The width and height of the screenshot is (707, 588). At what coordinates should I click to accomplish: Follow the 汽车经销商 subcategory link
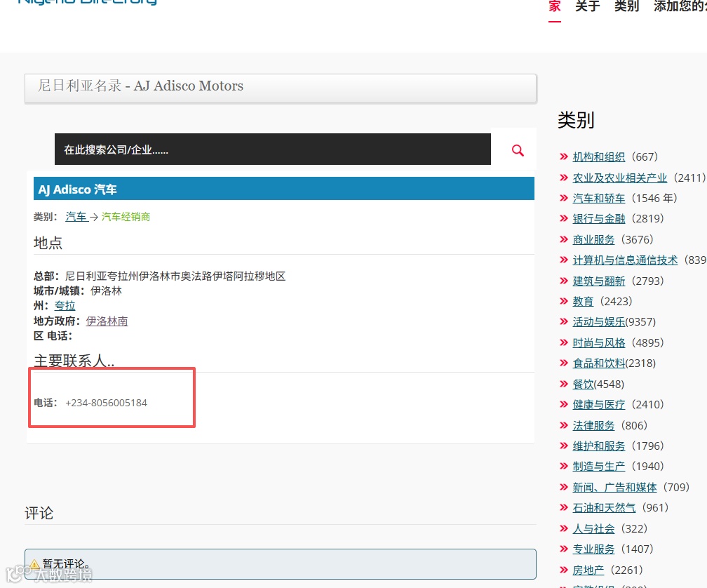pyautogui.click(x=126, y=217)
